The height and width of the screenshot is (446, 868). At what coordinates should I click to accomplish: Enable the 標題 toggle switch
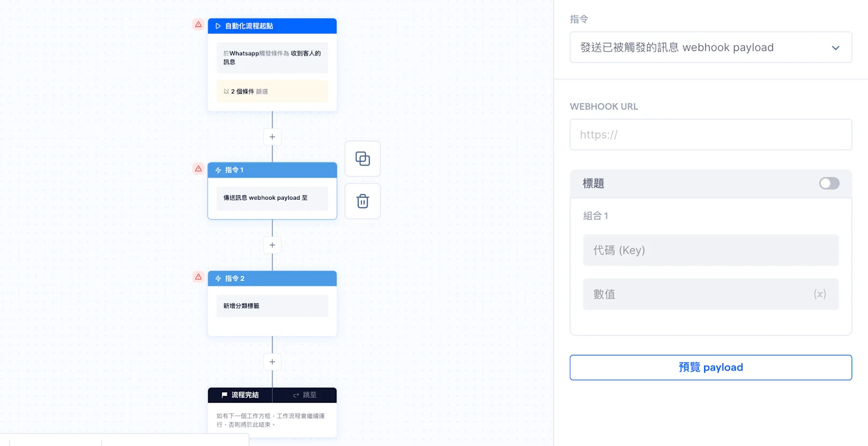tap(828, 184)
